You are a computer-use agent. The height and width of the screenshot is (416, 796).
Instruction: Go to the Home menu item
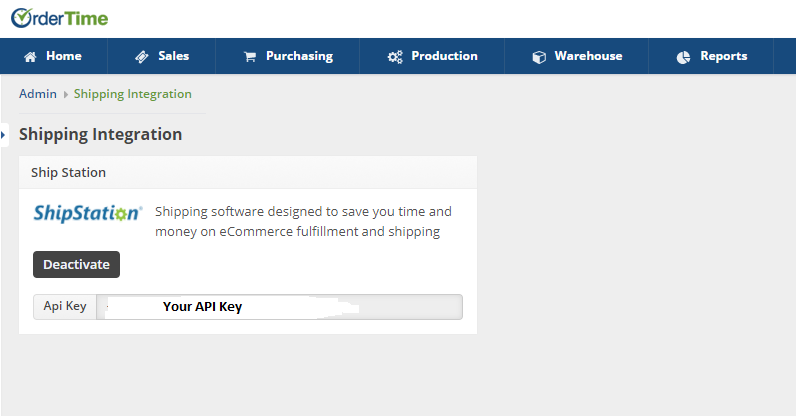point(54,56)
